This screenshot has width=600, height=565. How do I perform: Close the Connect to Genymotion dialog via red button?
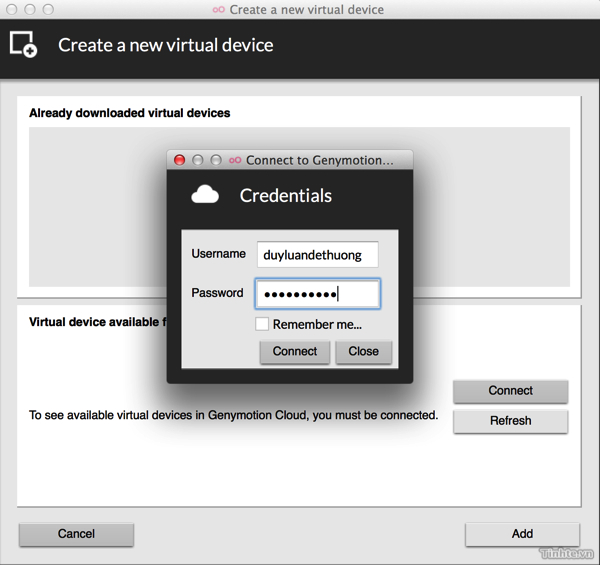tap(179, 160)
